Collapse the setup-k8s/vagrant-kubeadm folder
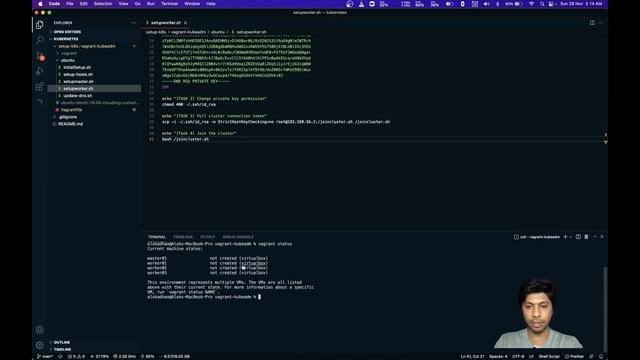This screenshot has width=640, height=360. 87,46
